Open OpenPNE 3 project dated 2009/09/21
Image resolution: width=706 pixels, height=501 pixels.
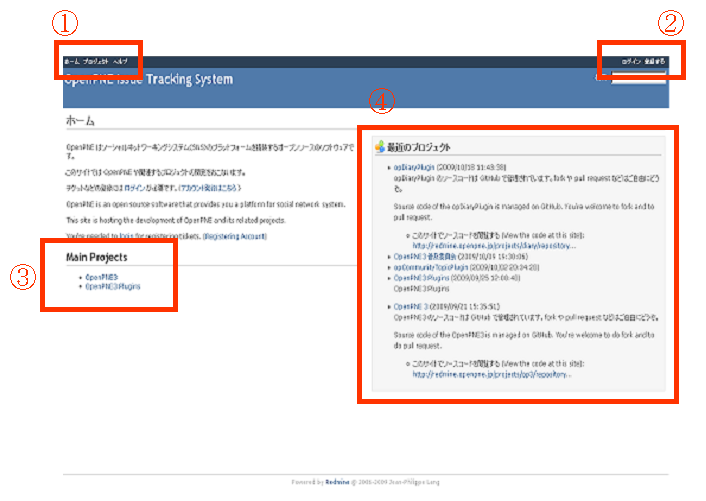coord(411,307)
